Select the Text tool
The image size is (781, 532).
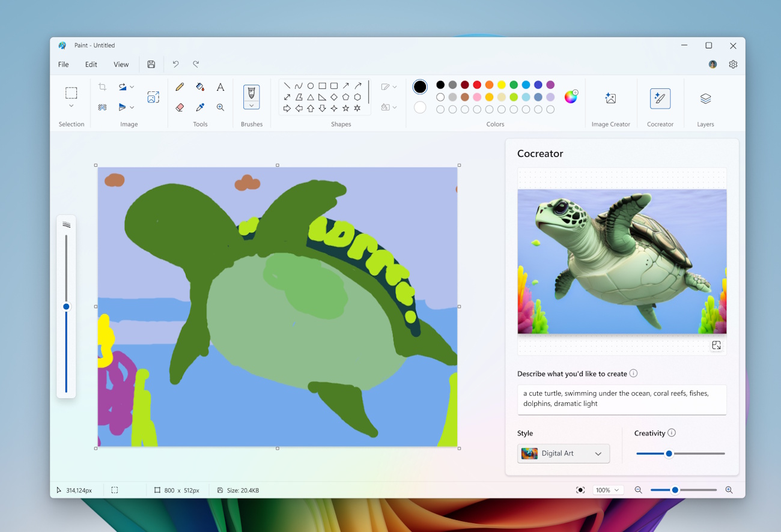(x=220, y=87)
